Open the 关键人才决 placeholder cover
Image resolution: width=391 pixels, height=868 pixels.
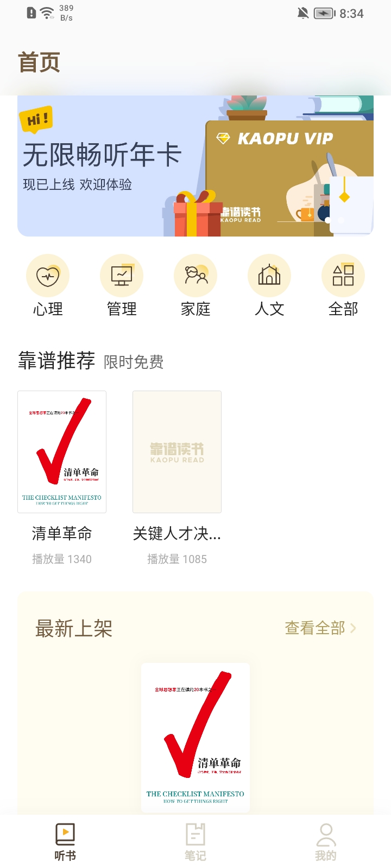click(x=177, y=452)
